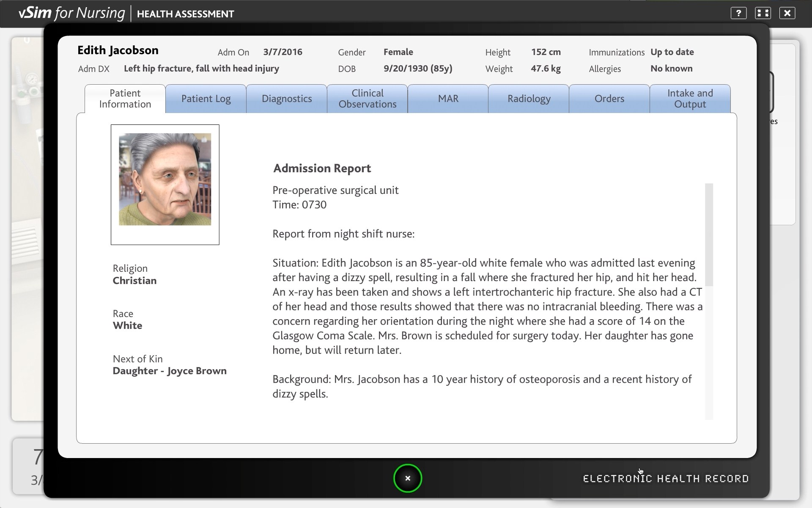Viewport: 812px width, 508px height.
Task: Click the Admission Report heading
Action: (x=322, y=168)
